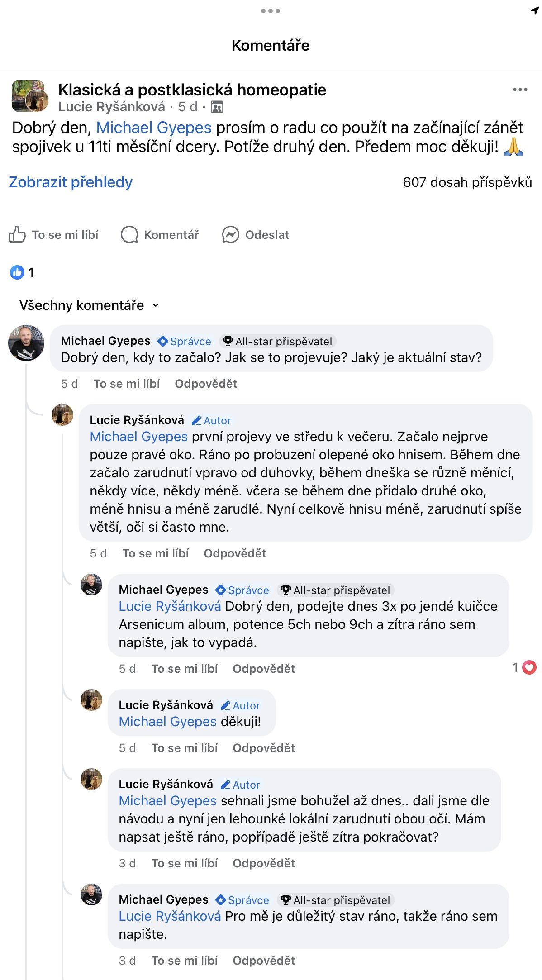Open the post options three-dot menu
The height and width of the screenshot is (980, 542).
[520, 90]
